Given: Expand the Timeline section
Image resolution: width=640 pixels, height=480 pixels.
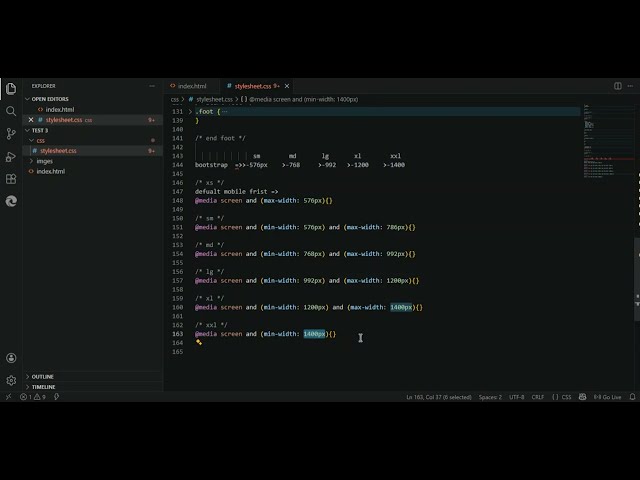Looking at the screenshot, I should [x=43, y=387].
